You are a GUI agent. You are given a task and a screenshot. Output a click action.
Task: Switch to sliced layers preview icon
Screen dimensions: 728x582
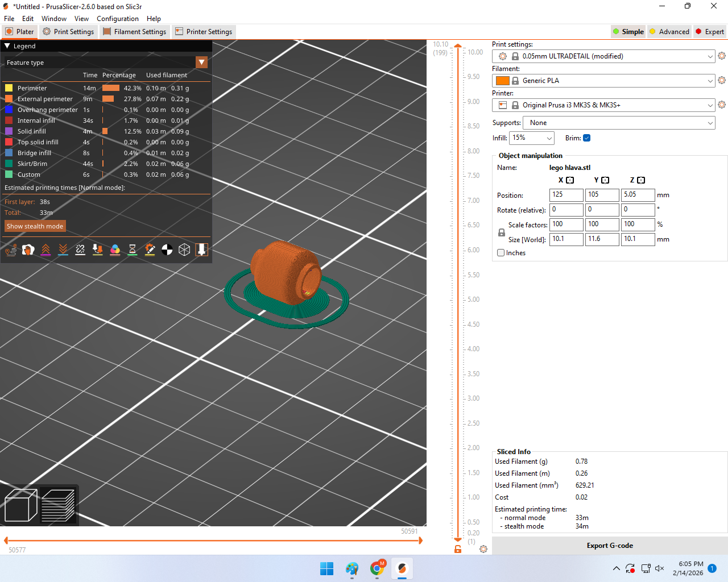click(x=59, y=505)
